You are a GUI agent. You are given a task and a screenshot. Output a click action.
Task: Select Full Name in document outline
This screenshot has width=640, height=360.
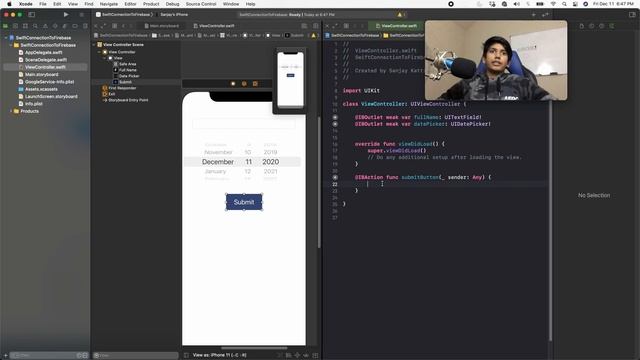tap(128, 70)
